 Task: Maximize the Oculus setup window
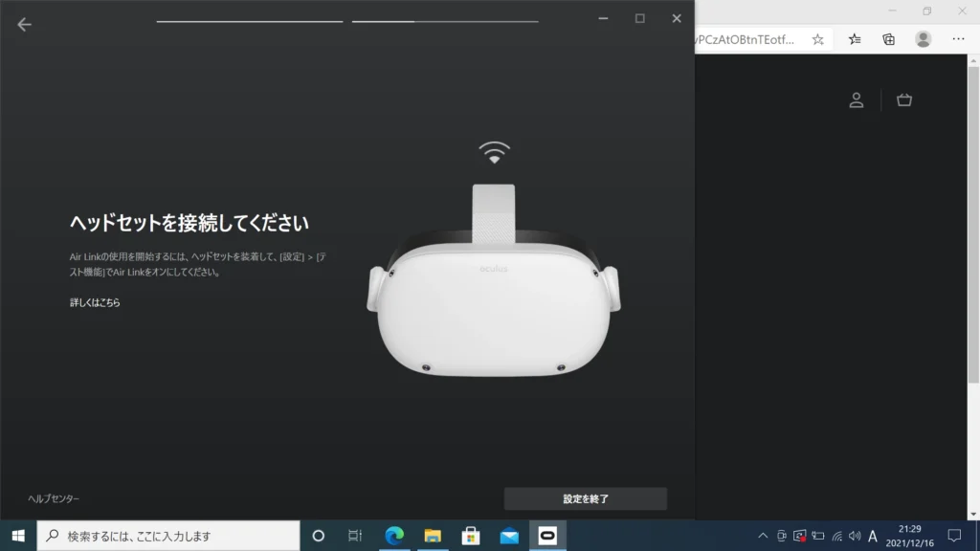pos(640,19)
